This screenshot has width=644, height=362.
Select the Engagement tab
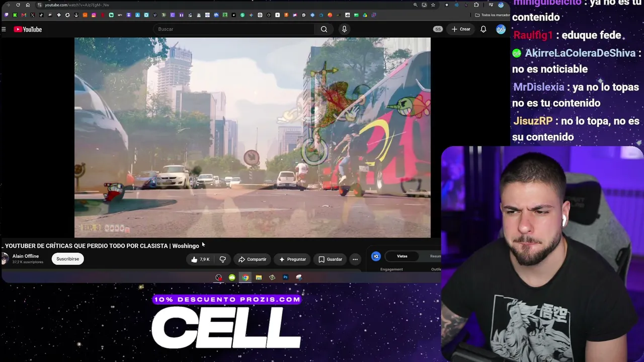click(x=391, y=269)
